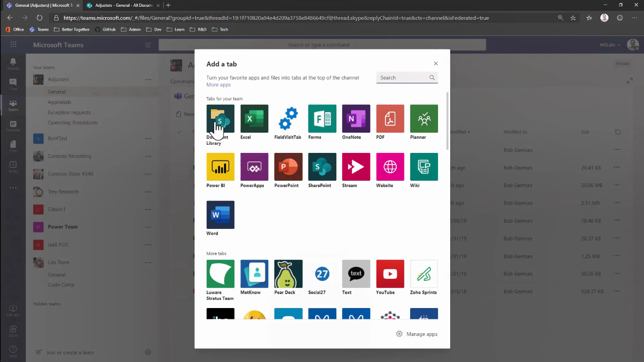Open more options for Contoso Recruiting
Image resolution: width=644 pixels, height=362 pixels.
148,156
